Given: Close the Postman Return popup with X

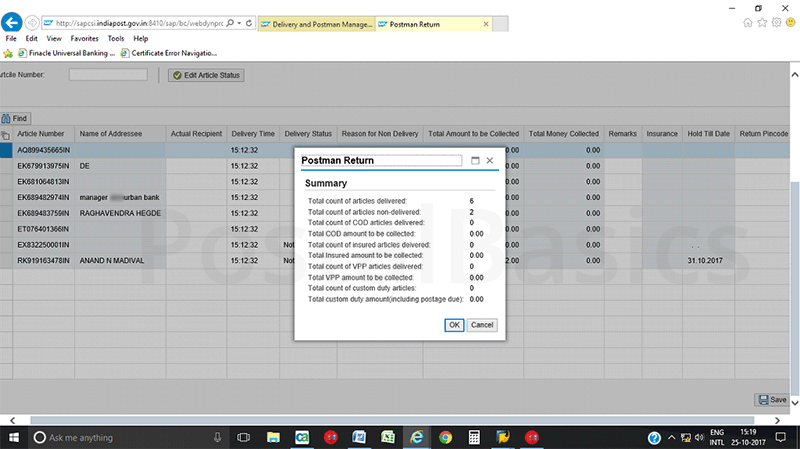Looking at the screenshot, I should coord(489,161).
